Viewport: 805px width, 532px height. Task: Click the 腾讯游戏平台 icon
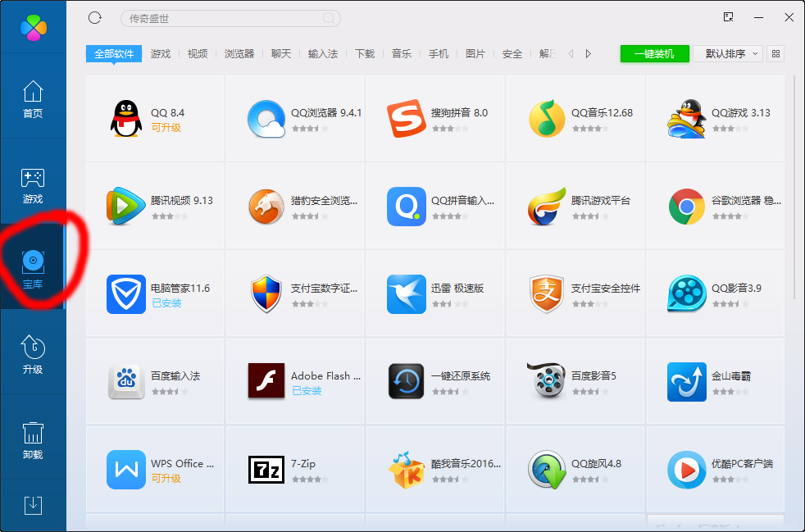pos(546,207)
